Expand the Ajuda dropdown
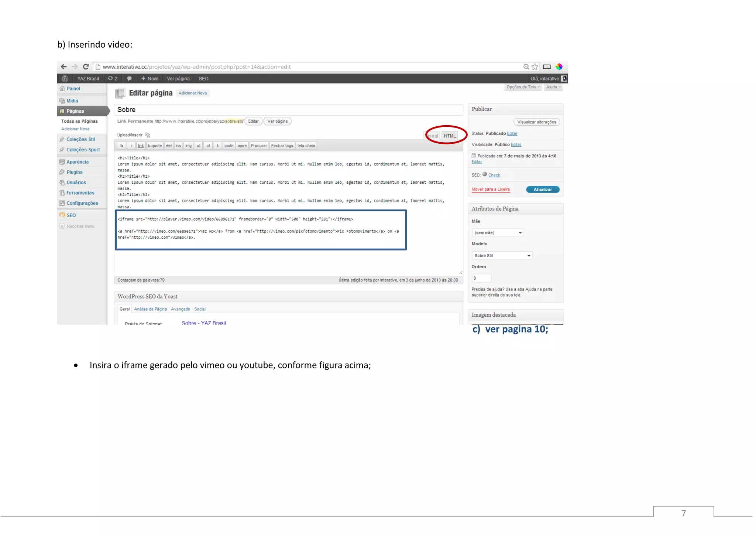The image size is (756, 535). (x=553, y=87)
